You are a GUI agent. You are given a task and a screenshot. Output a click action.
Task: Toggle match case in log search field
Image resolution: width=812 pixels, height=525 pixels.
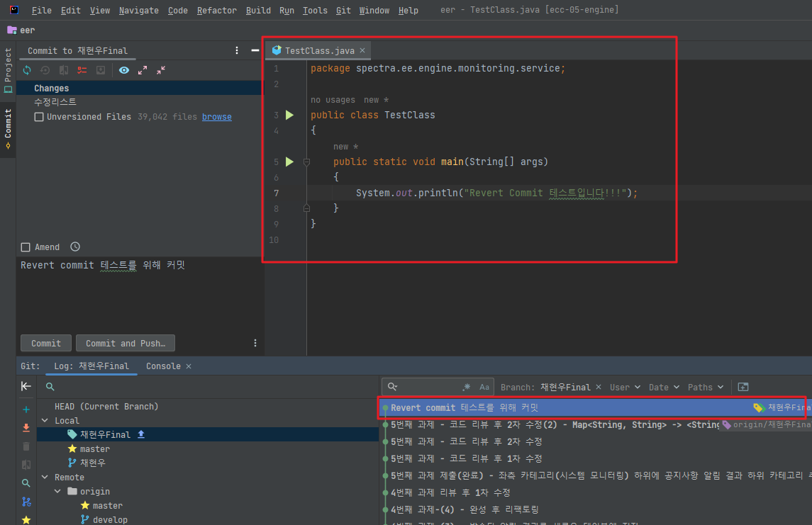(x=485, y=386)
